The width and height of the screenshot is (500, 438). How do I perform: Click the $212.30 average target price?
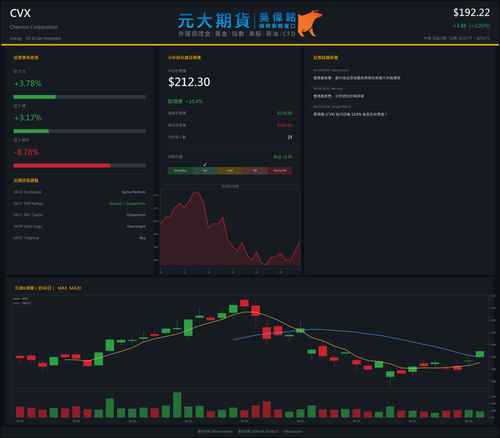[x=189, y=82]
